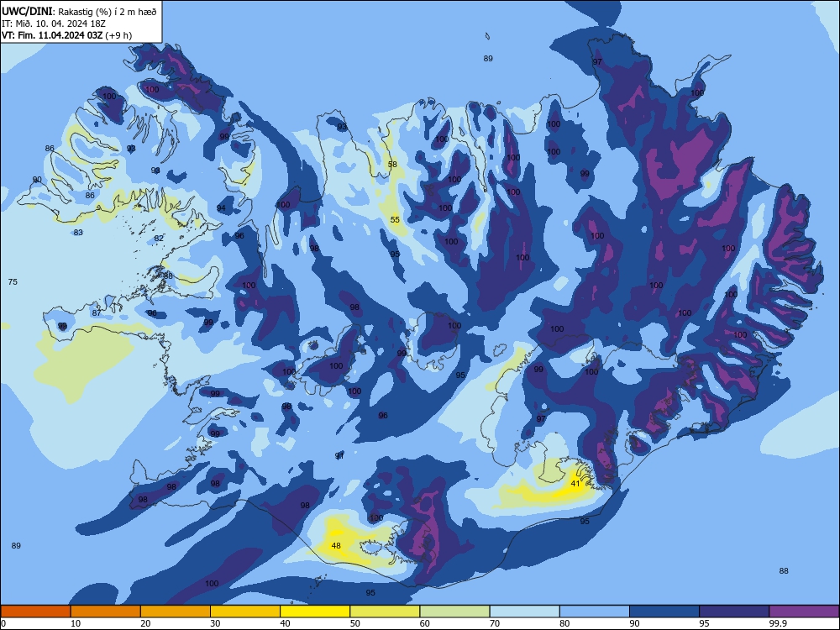
Task: Click the '91' humidity value on the map
Action: point(339,456)
